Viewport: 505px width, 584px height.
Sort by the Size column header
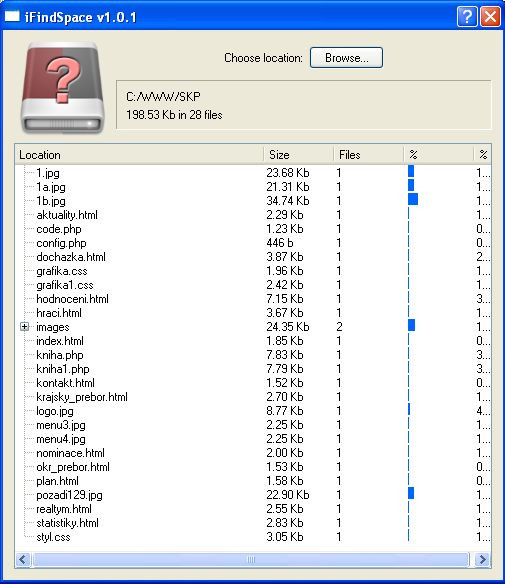(298, 155)
